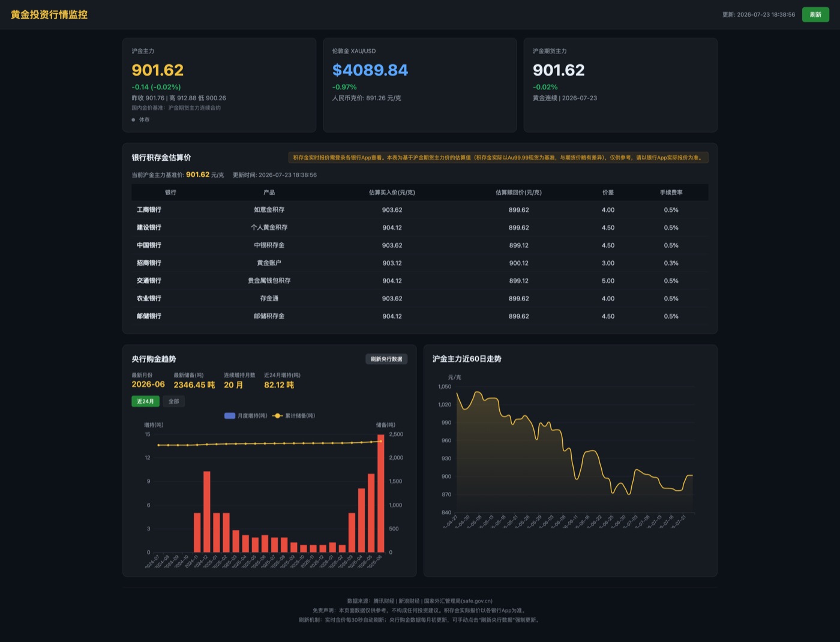Toggle the 累计储备(吨) legend series
Viewport: 840px width, 642px height.
293,415
